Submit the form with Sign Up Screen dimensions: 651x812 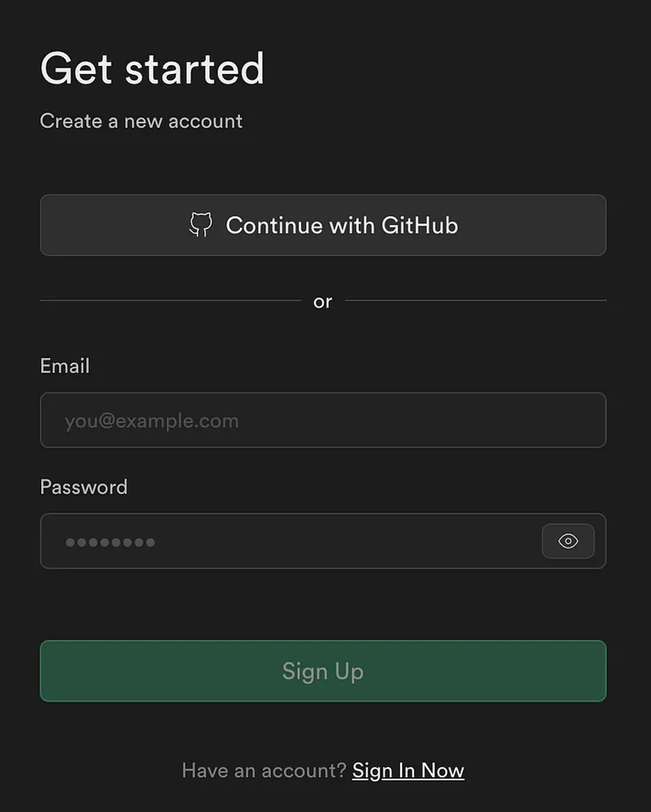323,671
